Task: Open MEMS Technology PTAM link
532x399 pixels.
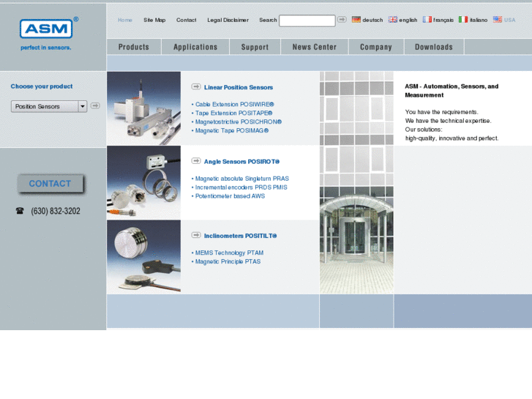Action: [228, 253]
